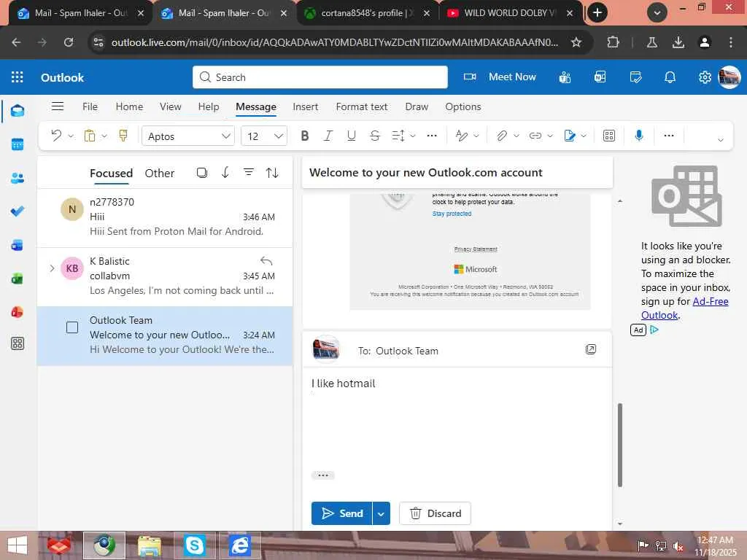Select the Format Painter tool
747x560 pixels.
point(123,136)
